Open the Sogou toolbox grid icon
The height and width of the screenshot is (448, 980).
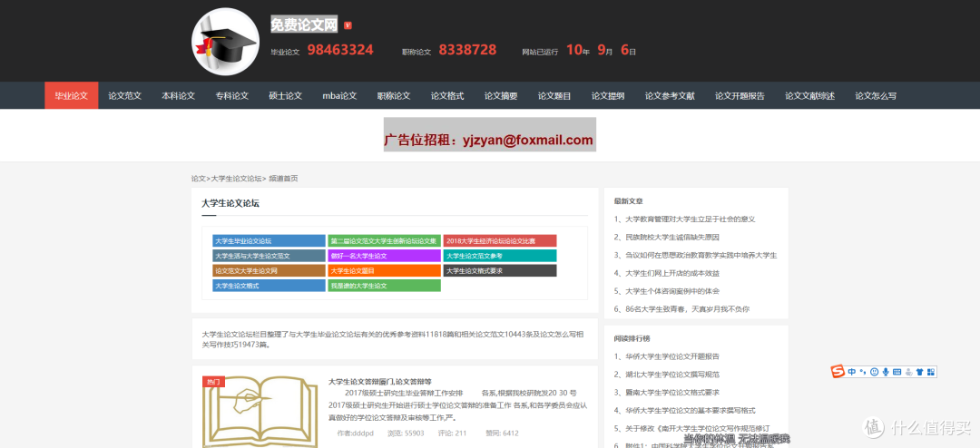coord(931,372)
